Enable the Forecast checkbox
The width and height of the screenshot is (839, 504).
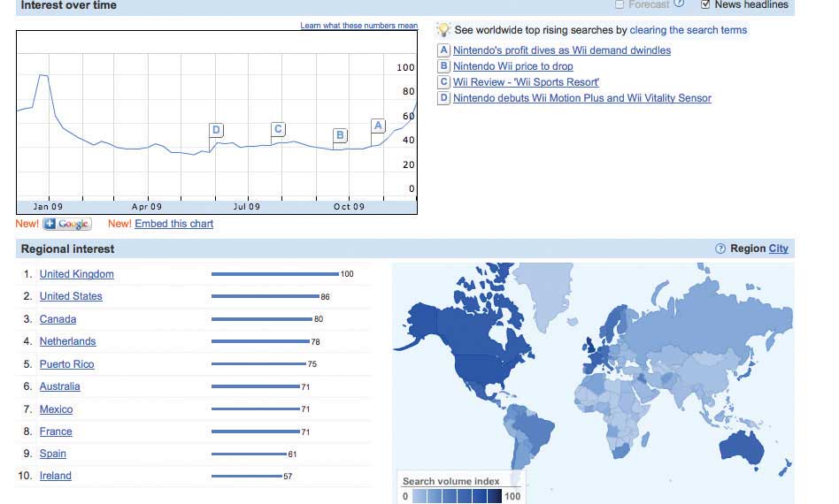click(x=620, y=4)
